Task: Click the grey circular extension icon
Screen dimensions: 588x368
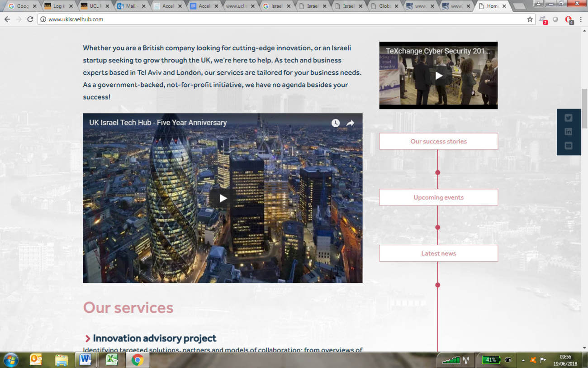Action: (x=555, y=19)
